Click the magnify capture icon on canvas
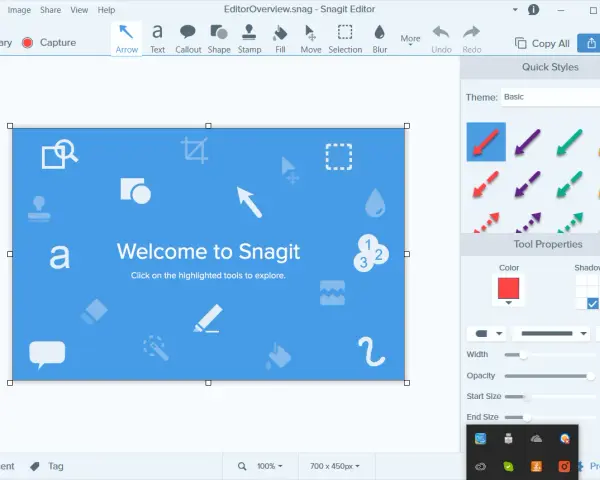The height and width of the screenshot is (480, 600). 60,154
